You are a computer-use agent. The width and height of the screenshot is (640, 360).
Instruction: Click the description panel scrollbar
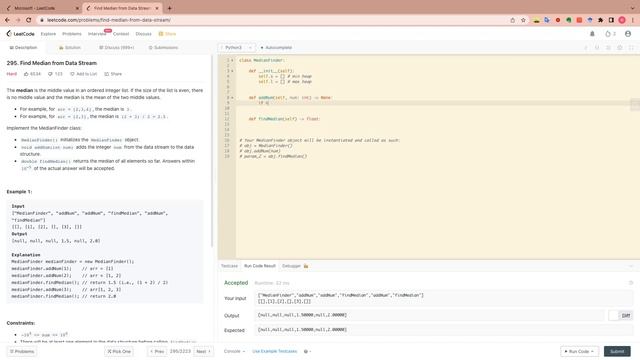(212, 151)
